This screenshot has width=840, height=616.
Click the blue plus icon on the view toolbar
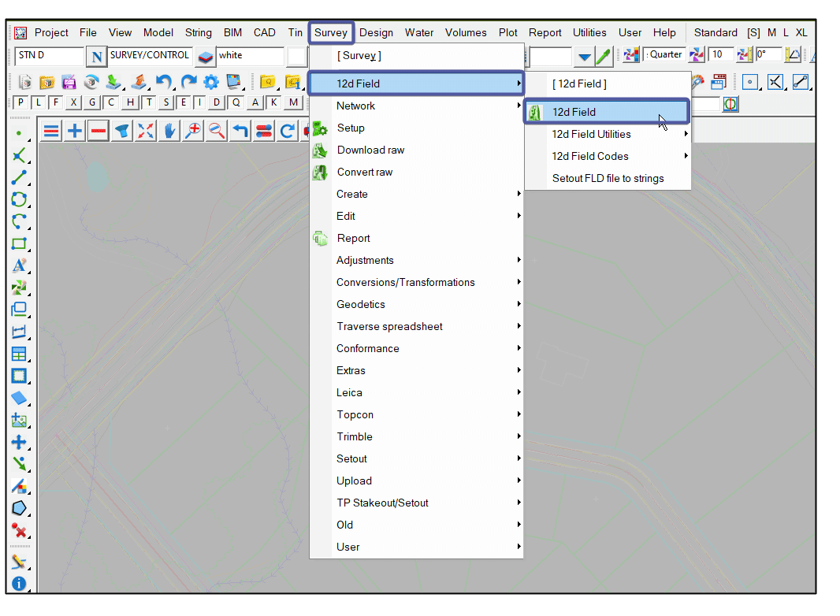75,131
